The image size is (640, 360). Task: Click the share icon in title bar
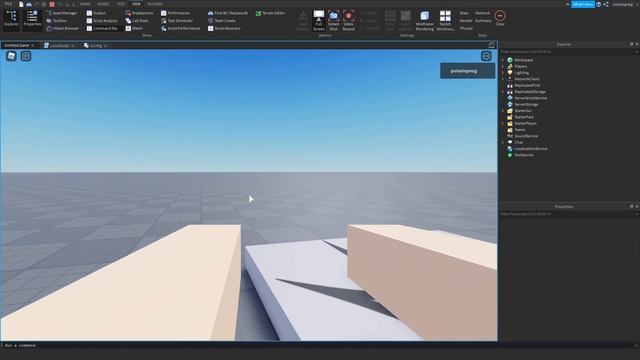(606, 4)
